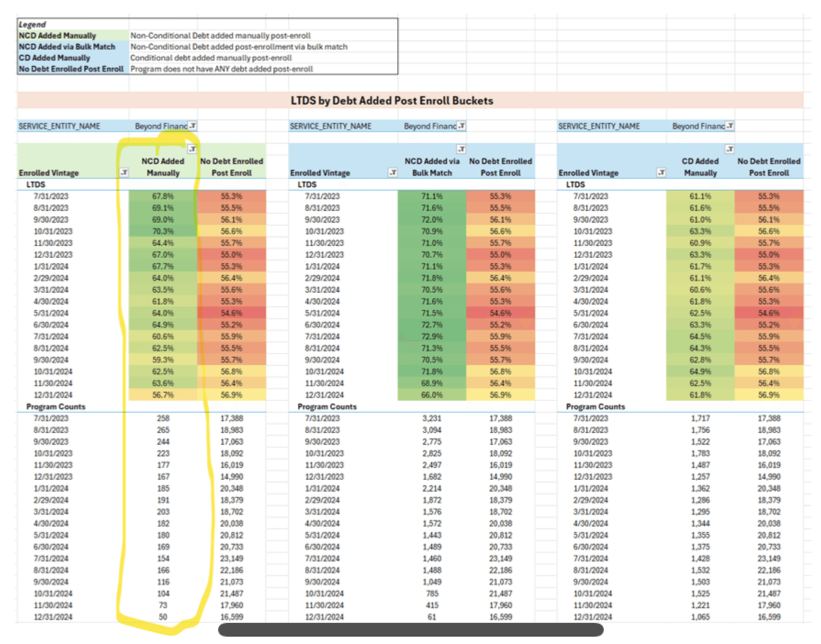Select the No Debt Enrolled Post Enroll legend description

222,68
